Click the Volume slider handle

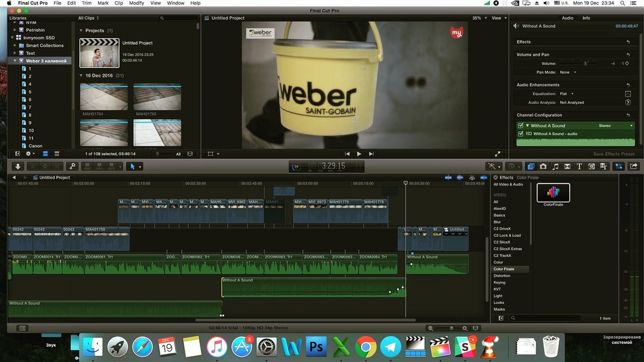(585, 64)
